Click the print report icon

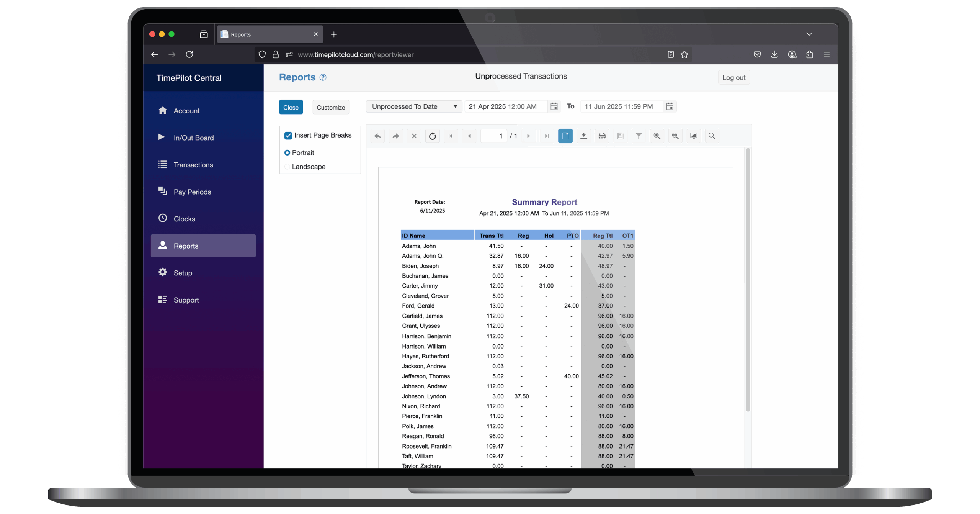602,136
